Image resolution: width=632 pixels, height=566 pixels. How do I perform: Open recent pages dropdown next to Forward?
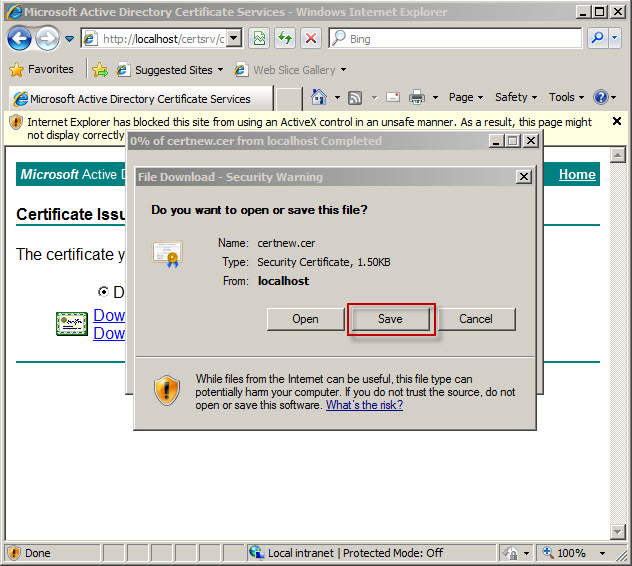click(x=69, y=39)
